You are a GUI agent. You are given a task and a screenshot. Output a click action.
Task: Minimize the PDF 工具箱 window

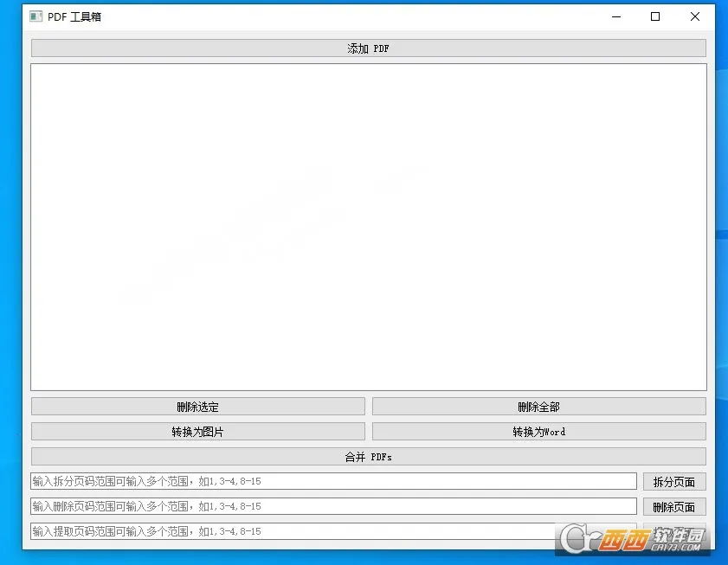[x=615, y=16]
